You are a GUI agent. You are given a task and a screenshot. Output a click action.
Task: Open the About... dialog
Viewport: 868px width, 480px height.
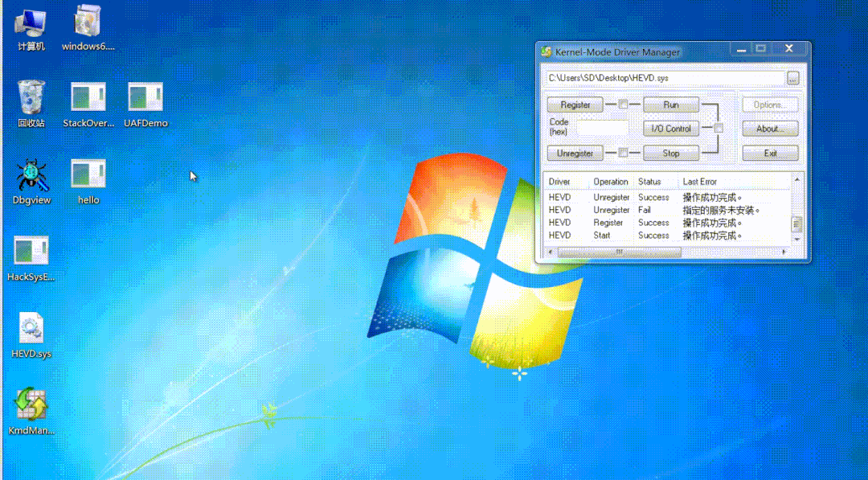pyautogui.click(x=770, y=129)
